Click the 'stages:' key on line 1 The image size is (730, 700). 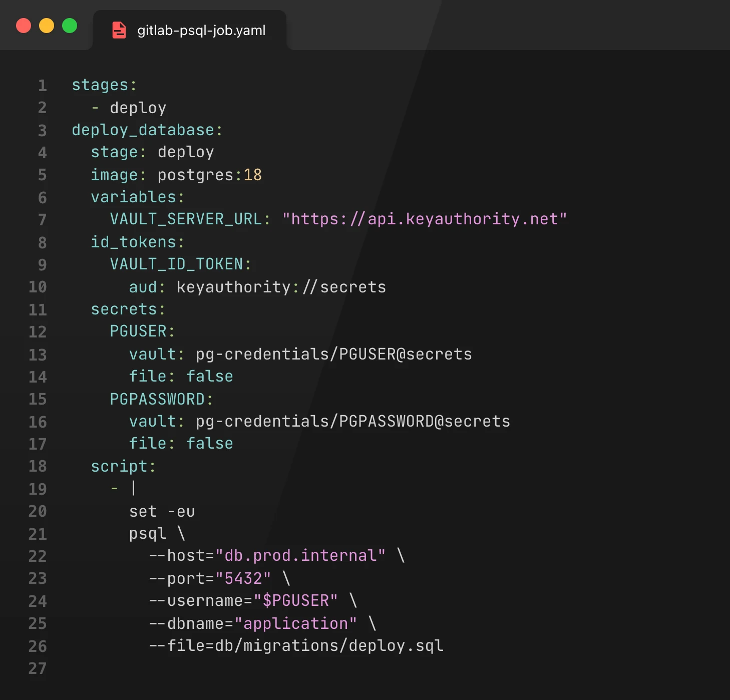tap(104, 85)
